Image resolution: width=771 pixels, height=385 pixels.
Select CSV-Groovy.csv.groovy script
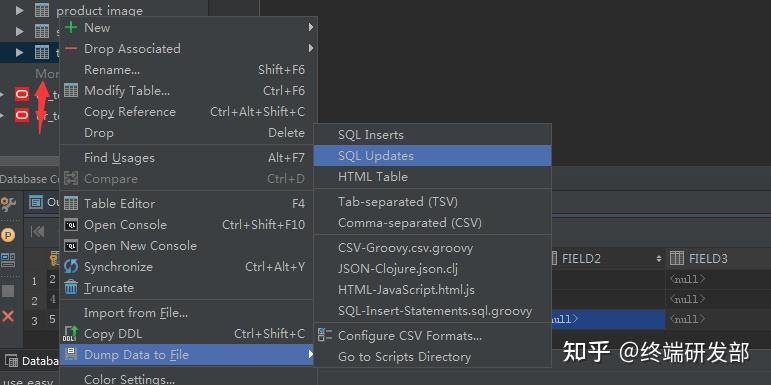coord(432,248)
